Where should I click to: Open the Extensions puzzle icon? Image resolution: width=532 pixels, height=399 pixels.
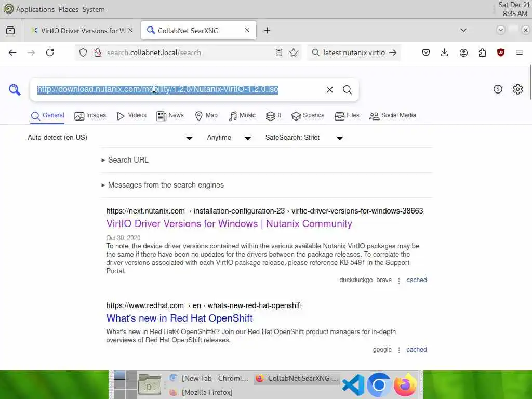coord(482,52)
